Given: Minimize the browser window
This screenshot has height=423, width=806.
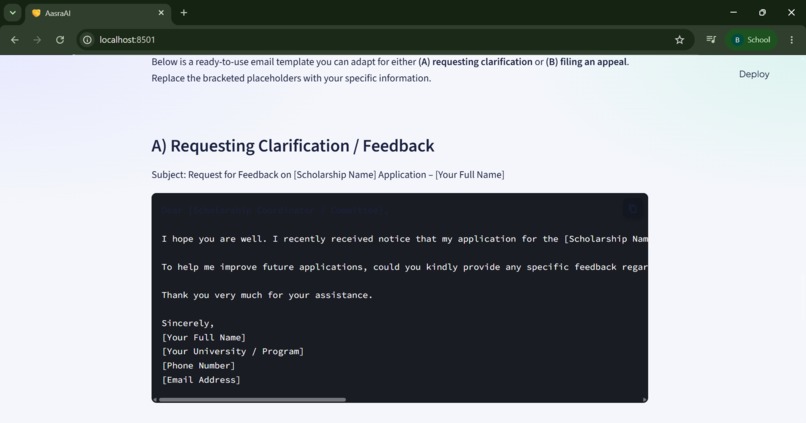Looking at the screenshot, I should coord(734,13).
